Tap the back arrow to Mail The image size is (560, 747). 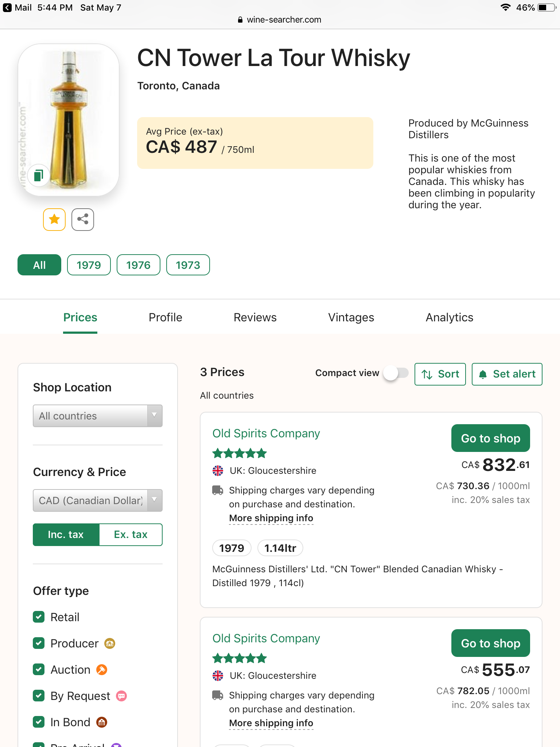(x=7, y=8)
